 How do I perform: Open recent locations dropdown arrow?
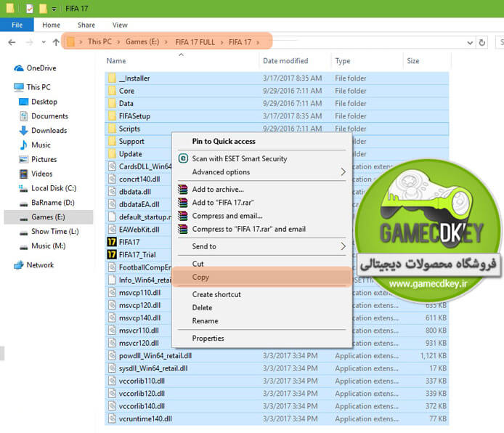point(44,42)
